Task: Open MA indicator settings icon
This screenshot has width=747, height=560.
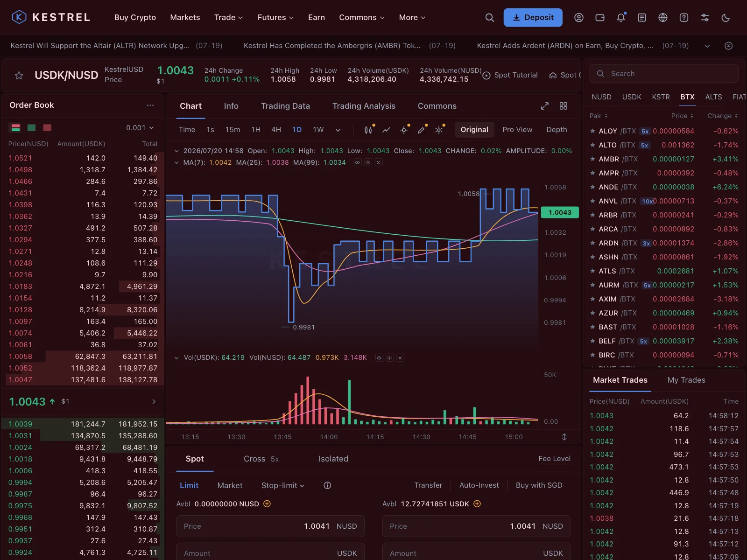Action: [x=368, y=162]
